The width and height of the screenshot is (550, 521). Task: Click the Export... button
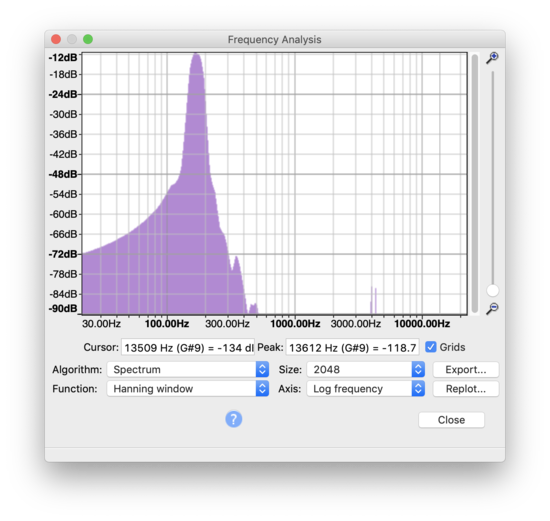465,369
